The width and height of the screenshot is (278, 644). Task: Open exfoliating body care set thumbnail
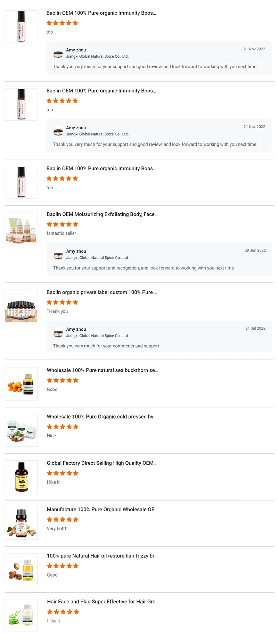click(21, 228)
